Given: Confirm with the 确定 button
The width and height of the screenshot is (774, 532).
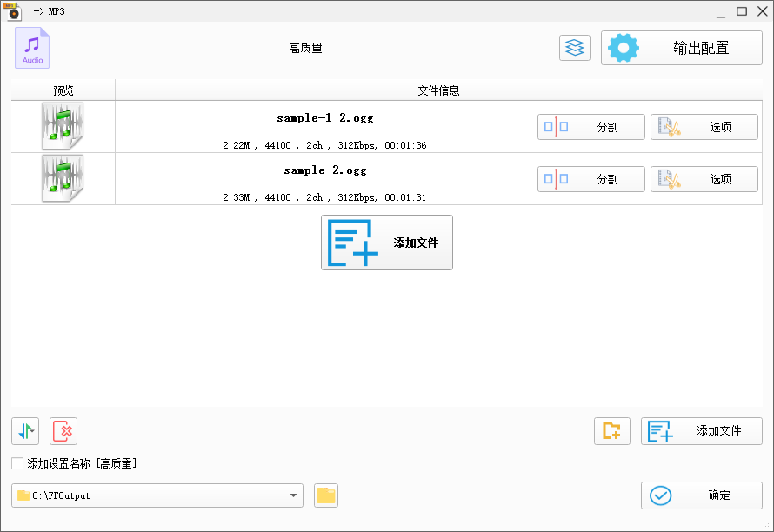Looking at the screenshot, I should [701, 495].
